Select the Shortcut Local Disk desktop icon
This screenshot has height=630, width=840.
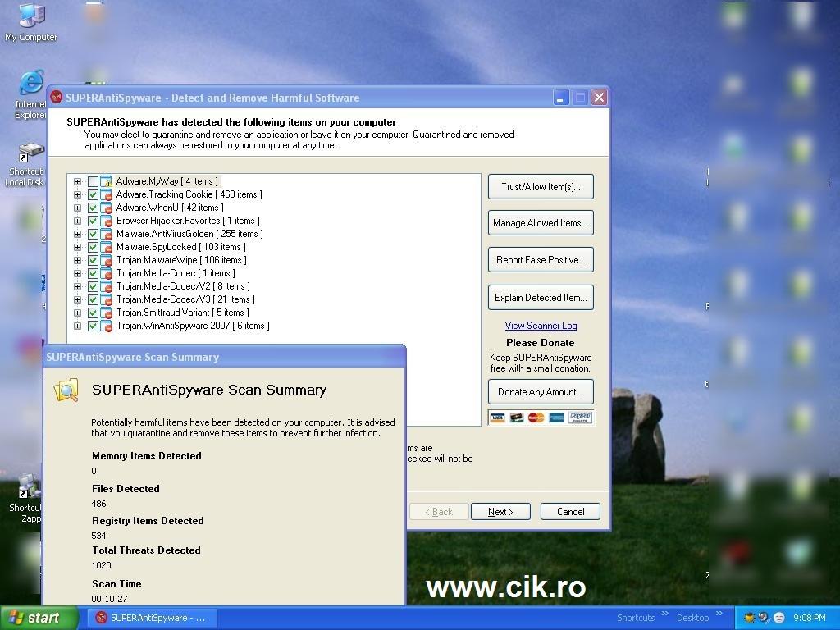pos(25,165)
